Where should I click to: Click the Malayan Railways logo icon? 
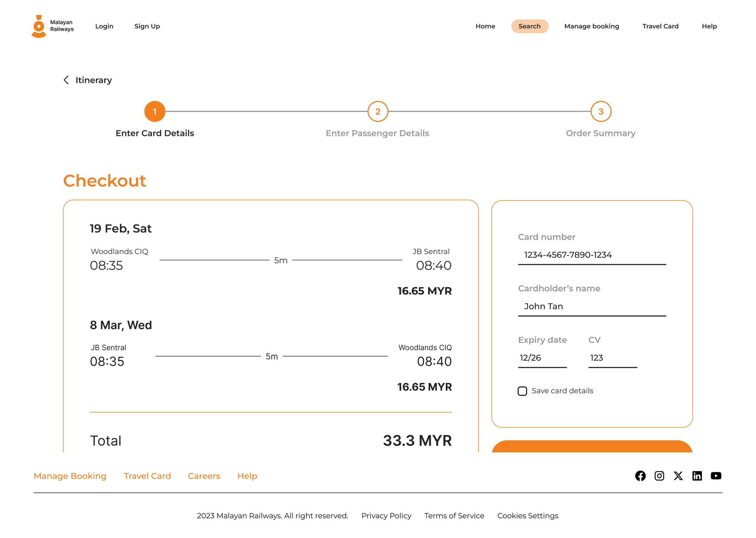pos(39,26)
